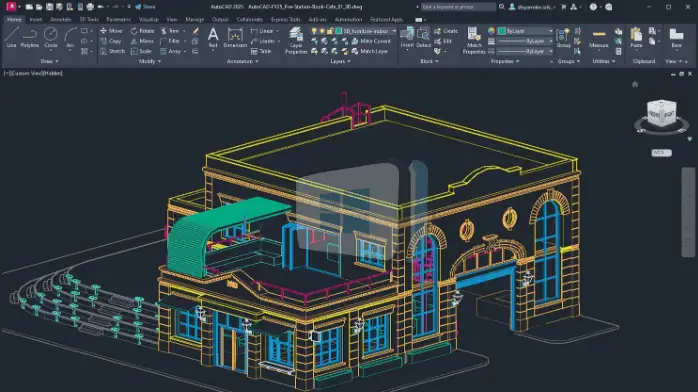698x392 pixels.
Task: Activate the Mirror command
Action: 142,41
